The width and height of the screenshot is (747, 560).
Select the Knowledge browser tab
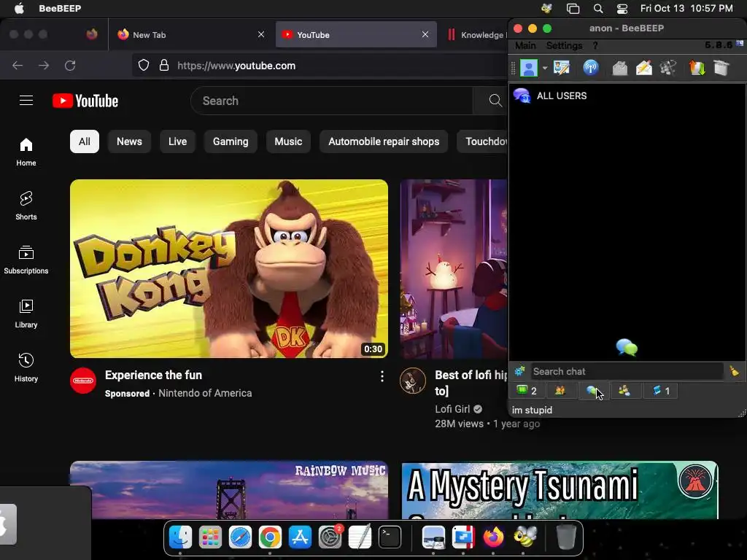476,35
